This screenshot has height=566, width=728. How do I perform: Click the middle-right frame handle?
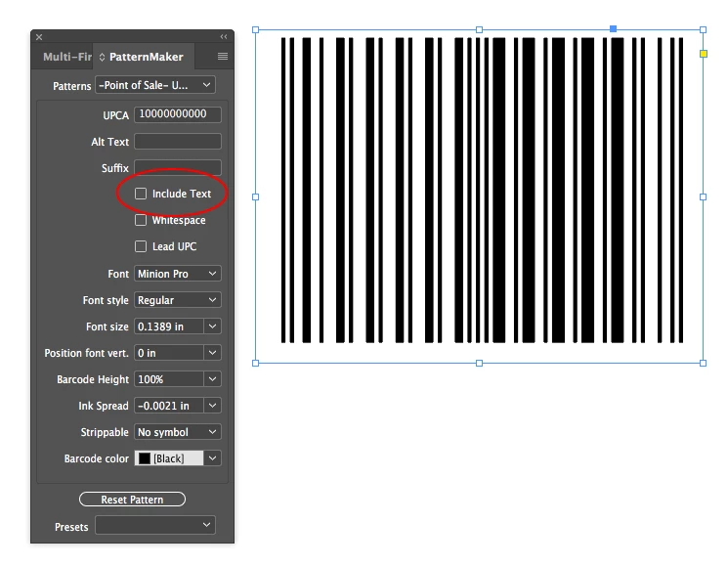pyautogui.click(x=703, y=196)
